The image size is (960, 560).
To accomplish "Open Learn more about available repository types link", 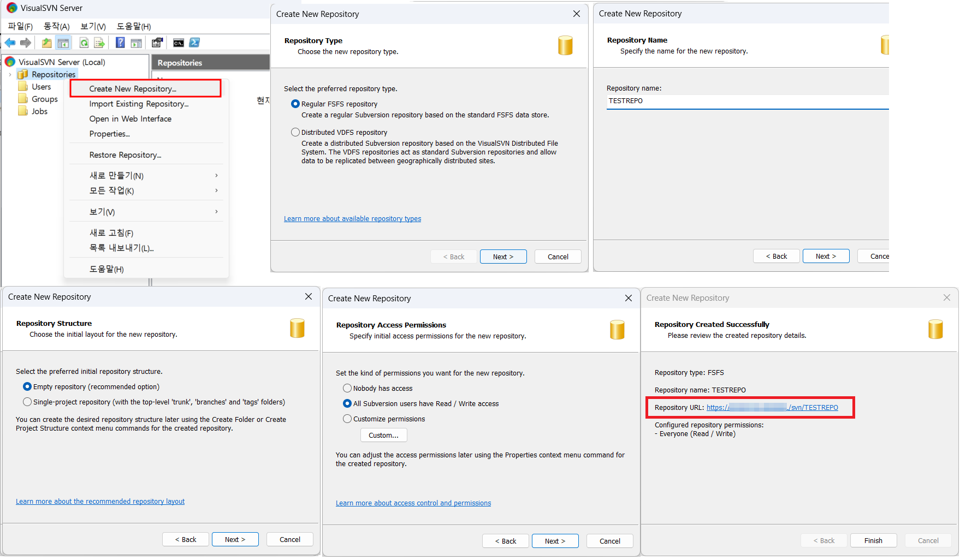I will point(352,219).
